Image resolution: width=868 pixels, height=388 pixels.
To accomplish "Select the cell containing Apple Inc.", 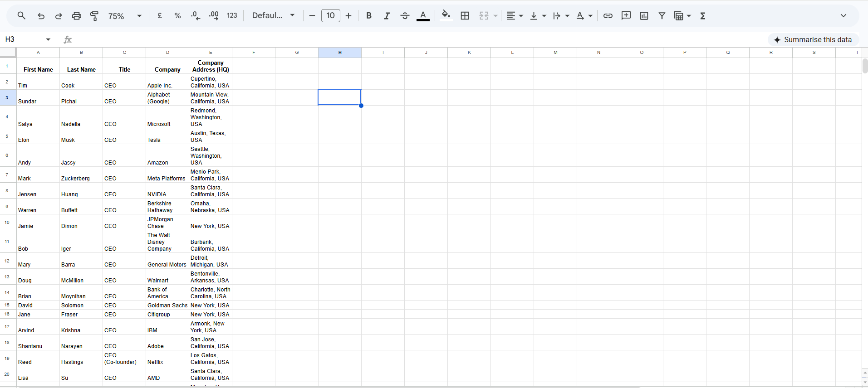I will [x=167, y=82].
